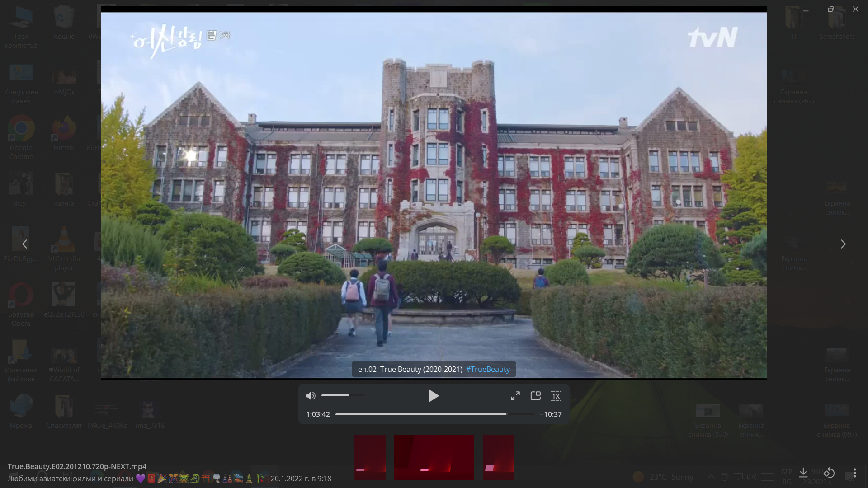Open the Любими азиатски филми и сериали channel
The width and height of the screenshot is (868, 488).
click(71, 479)
